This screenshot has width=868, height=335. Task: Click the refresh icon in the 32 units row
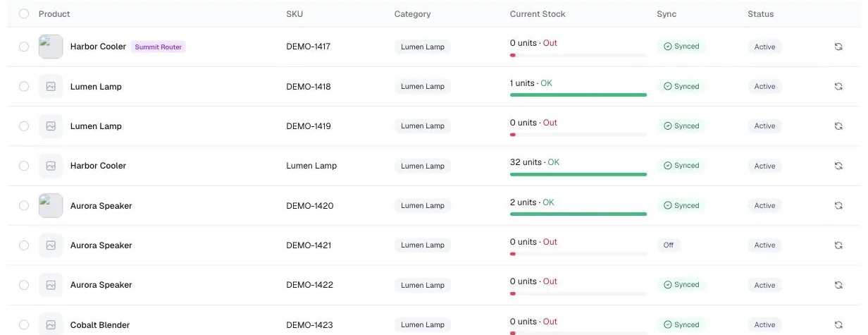coord(838,166)
